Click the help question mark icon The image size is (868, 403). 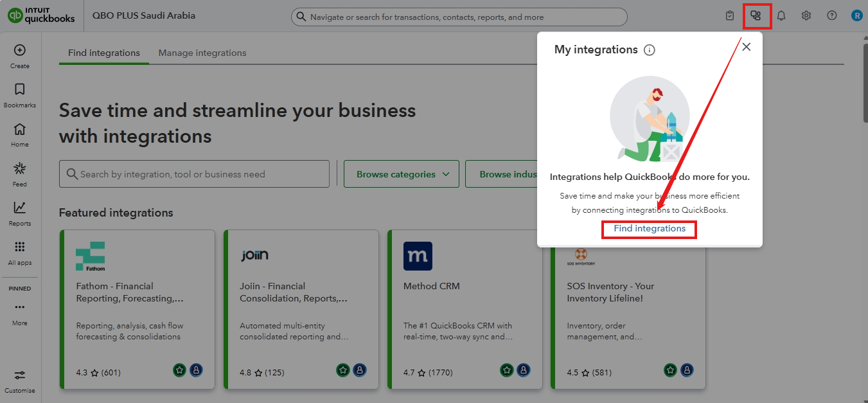pos(832,16)
